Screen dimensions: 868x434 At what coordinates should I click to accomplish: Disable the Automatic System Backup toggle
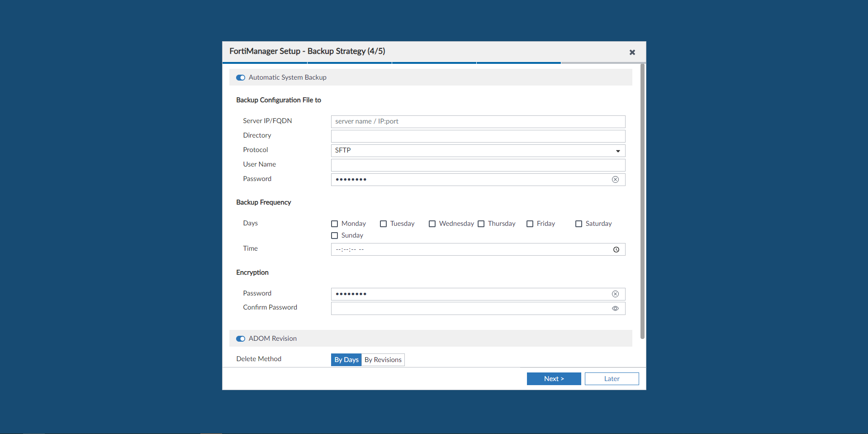coord(241,78)
